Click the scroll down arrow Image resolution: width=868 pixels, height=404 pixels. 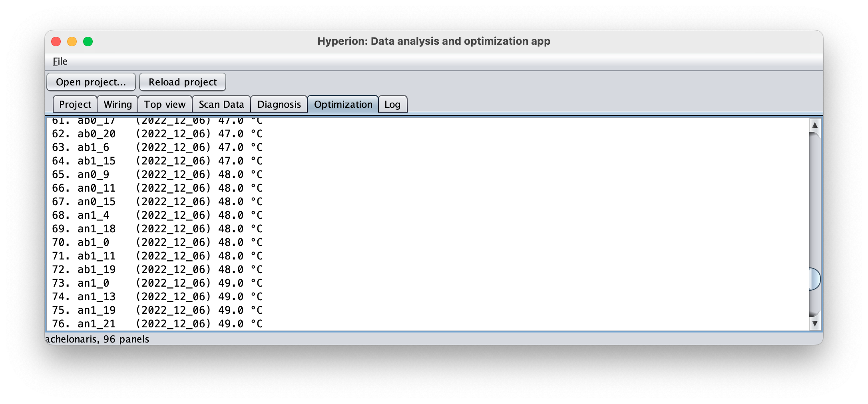pyautogui.click(x=815, y=324)
